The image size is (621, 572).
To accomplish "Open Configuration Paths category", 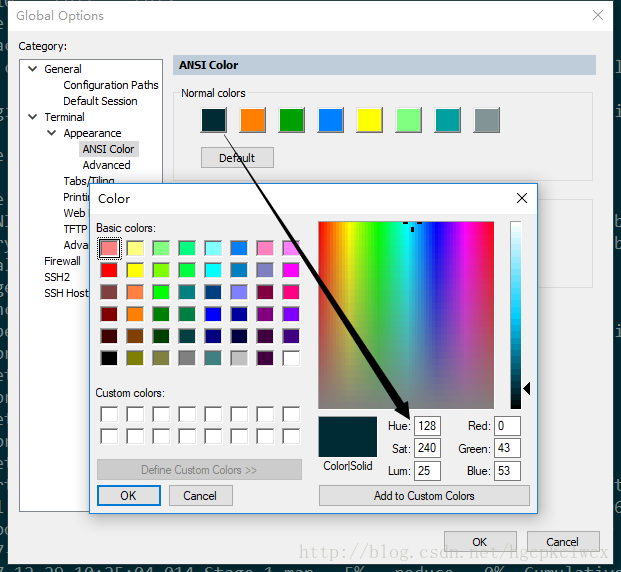I will click(x=110, y=85).
